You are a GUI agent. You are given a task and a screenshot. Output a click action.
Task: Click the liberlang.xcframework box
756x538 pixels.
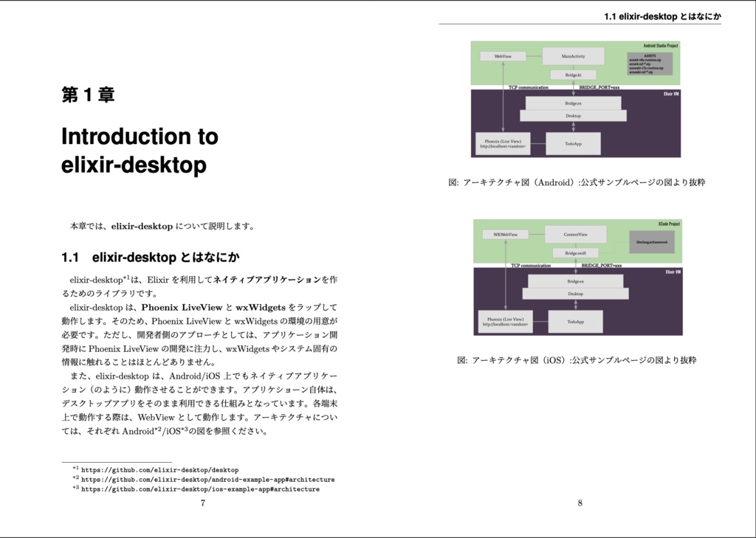pos(651,244)
